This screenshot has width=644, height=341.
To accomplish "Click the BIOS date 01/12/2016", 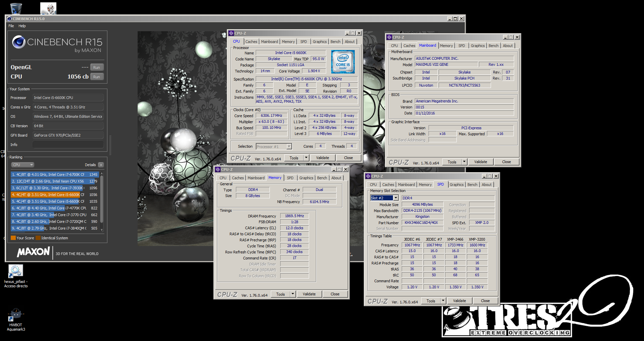I will [464, 113].
